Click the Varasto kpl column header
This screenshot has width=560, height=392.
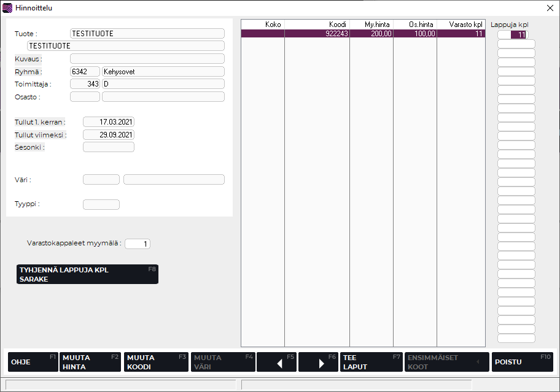461,24
